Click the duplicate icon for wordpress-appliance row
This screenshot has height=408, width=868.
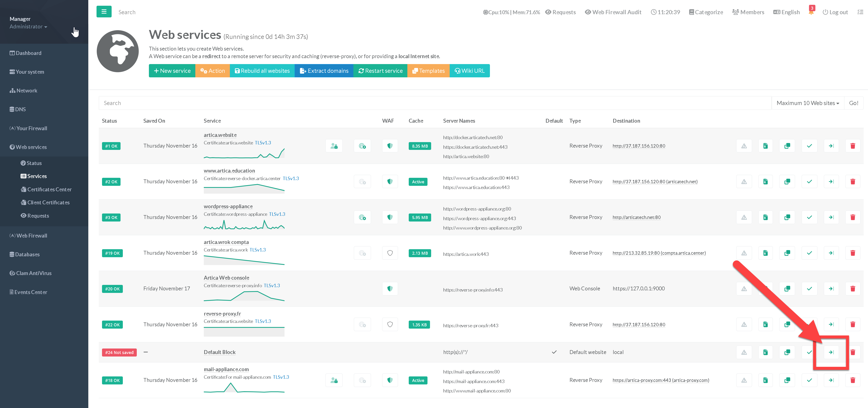(787, 217)
